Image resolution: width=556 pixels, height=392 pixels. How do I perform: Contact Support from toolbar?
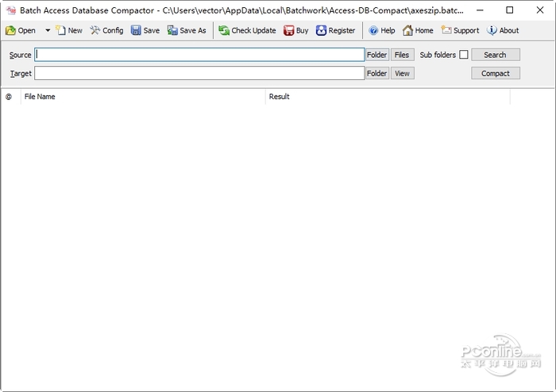coord(460,30)
